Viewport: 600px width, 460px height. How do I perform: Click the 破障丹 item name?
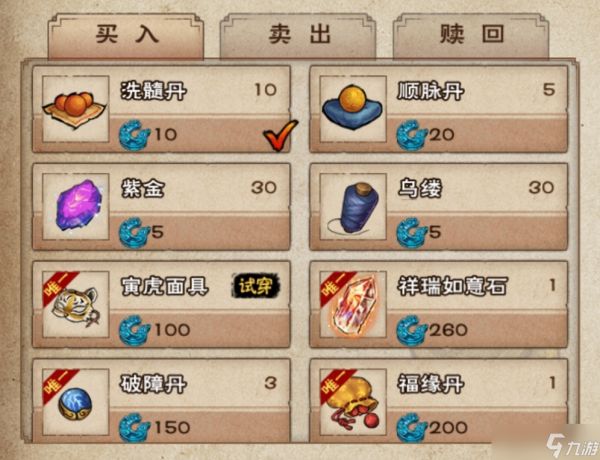click(x=153, y=384)
